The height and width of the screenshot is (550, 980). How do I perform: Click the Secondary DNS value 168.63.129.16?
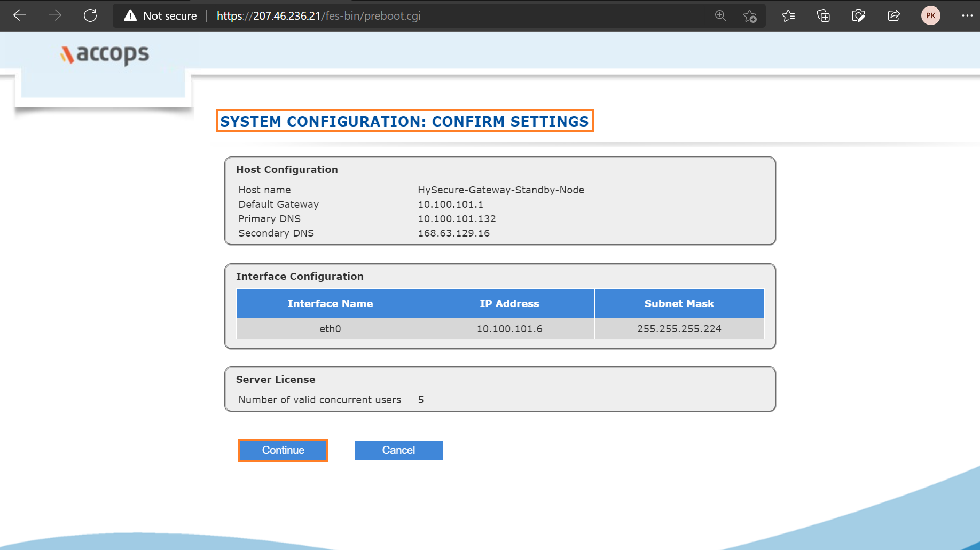pos(454,233)
